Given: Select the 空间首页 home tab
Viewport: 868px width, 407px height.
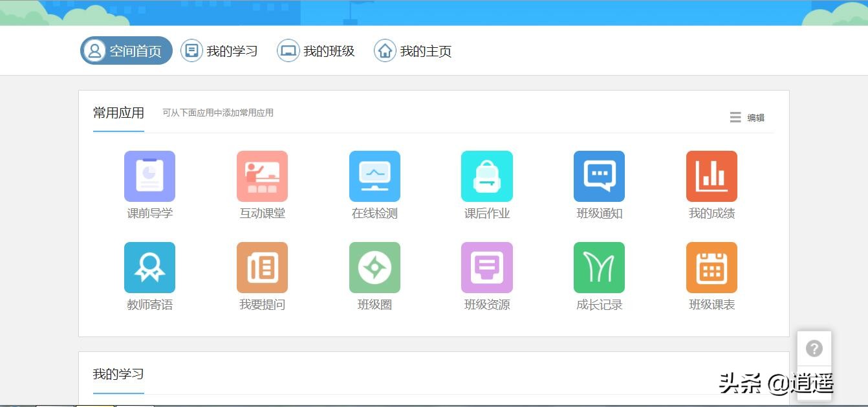Looking at the screenshot, I should (x=125, y=50).
